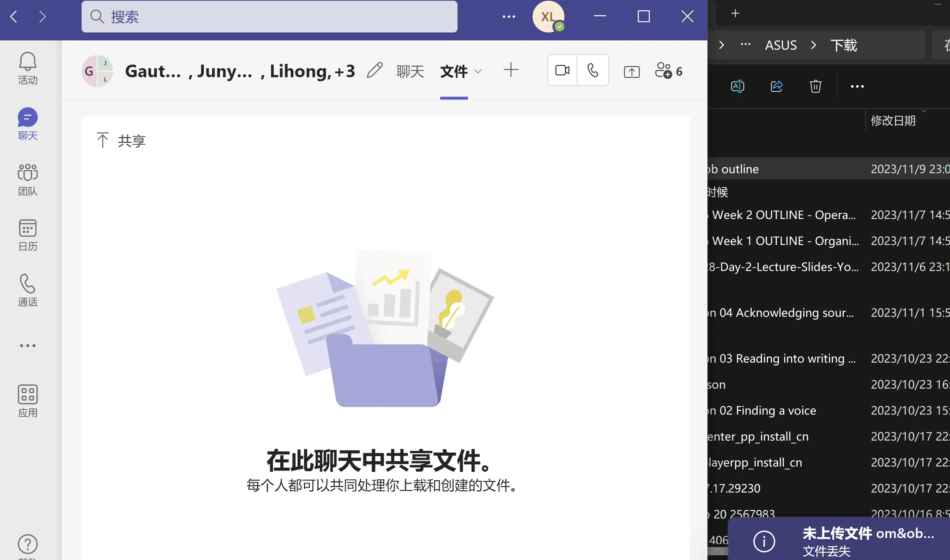Screen dimensions: 950x560
Task: Expand the breadcrumb overflow before ASUS
Action: pyautogui.click(x=745, y=45)
